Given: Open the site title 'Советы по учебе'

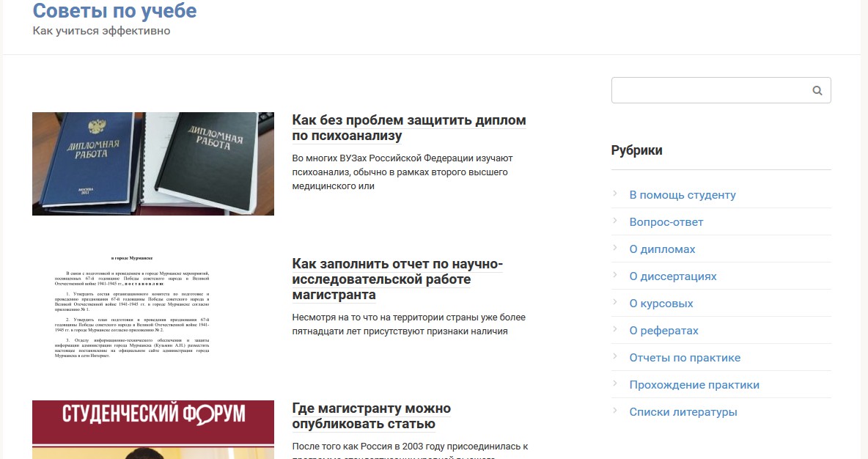Looking at the screenshot, I should pos(114,10).
